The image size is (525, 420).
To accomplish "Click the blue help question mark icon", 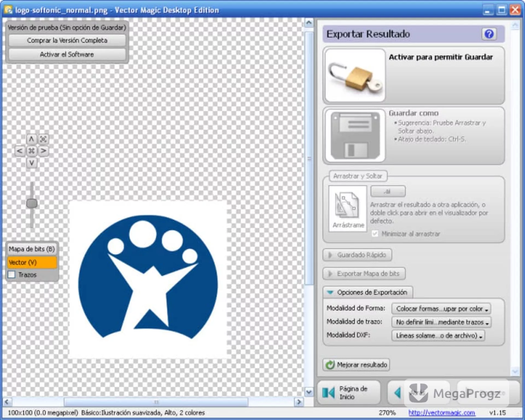I will click(489, 34).
